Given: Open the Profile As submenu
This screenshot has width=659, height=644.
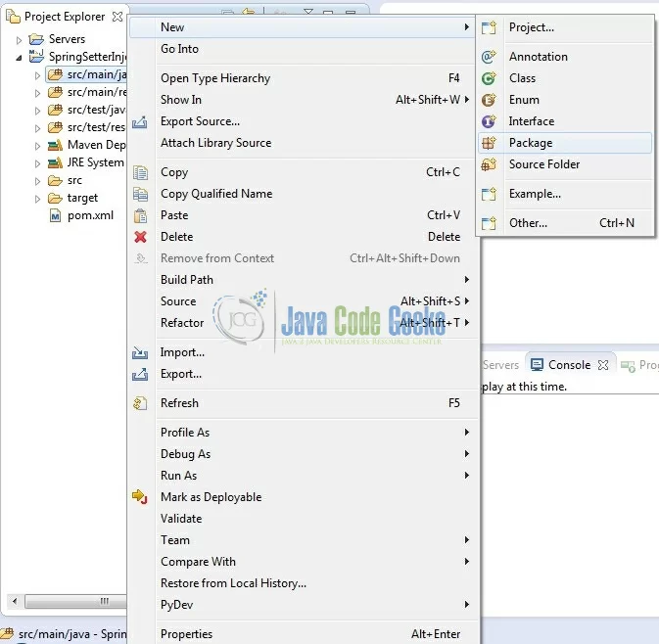Looking at the screenshot, I should point(303,433).
